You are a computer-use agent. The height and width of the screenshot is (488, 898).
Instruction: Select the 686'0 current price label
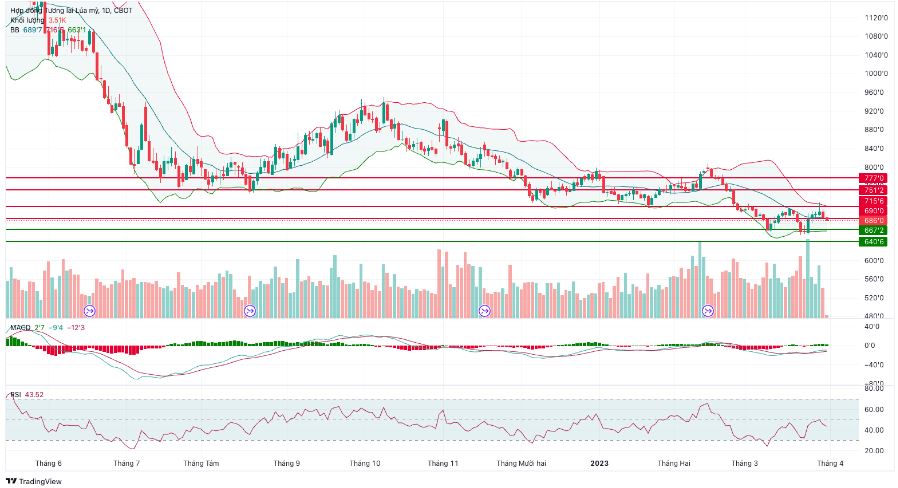[x=873, y=221]
